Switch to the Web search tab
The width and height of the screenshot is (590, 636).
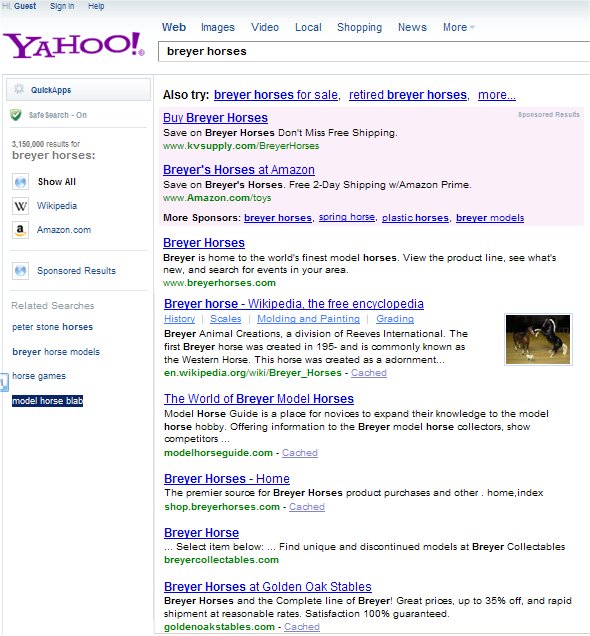coord(174,27)
